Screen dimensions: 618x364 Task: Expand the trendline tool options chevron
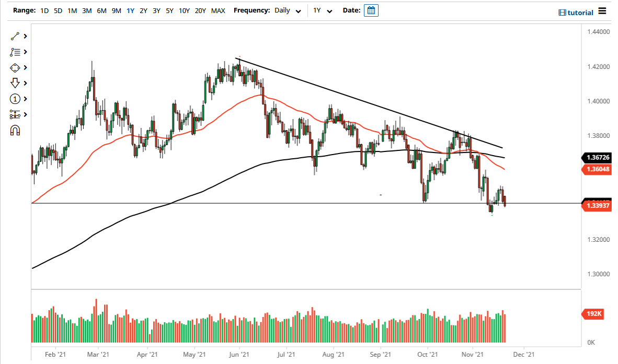click(x=24, y=37)
